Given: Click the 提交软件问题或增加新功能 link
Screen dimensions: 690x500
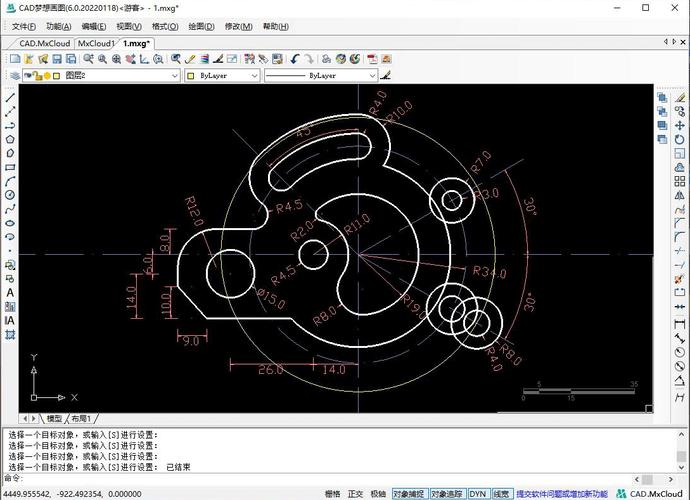Looking at the screenshot, I should 562,494.
